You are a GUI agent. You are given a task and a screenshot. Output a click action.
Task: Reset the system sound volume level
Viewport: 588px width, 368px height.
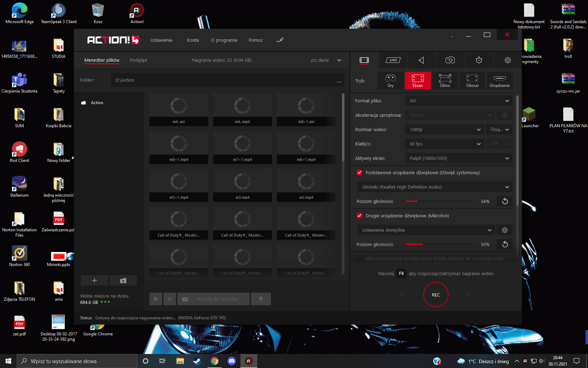(x=505, y=201)
